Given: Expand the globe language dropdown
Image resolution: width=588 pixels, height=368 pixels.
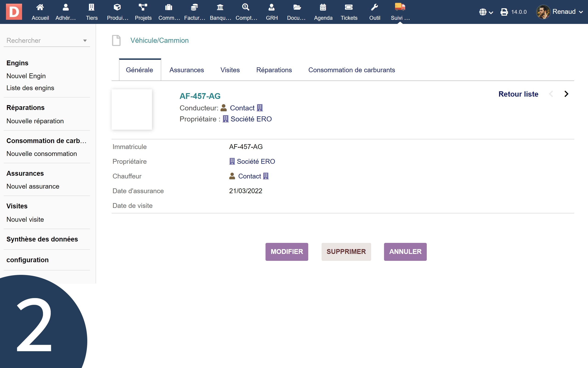Looking at the screenshot, I should (486, 12).
